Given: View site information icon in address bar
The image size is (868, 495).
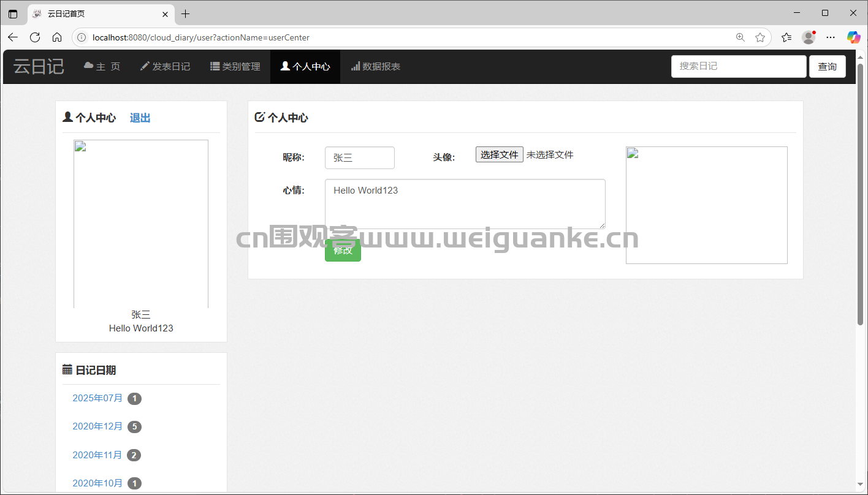Looking at the screenshot, I should (x=82, y=37).
